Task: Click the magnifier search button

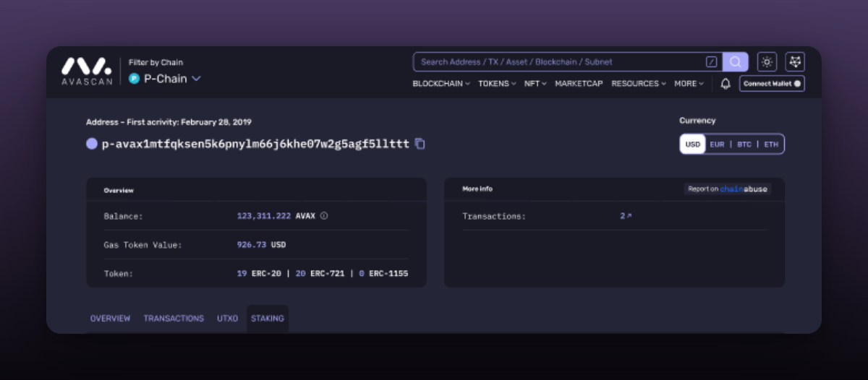Action: (736, 62)
